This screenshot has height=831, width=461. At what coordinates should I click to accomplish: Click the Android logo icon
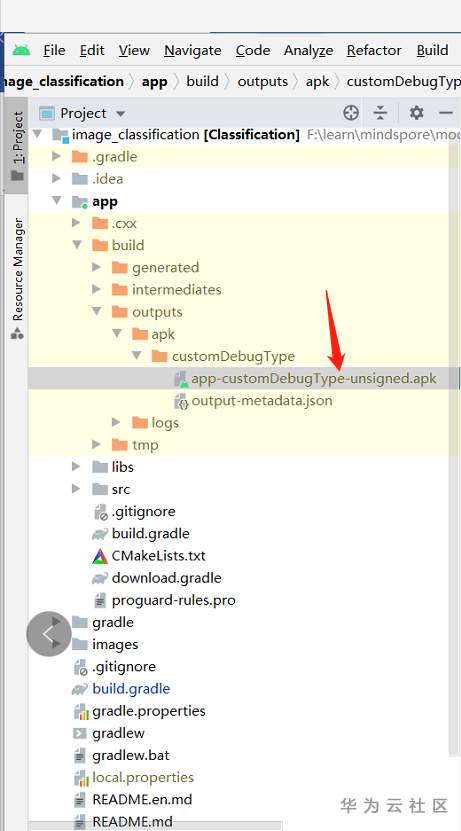21,50
